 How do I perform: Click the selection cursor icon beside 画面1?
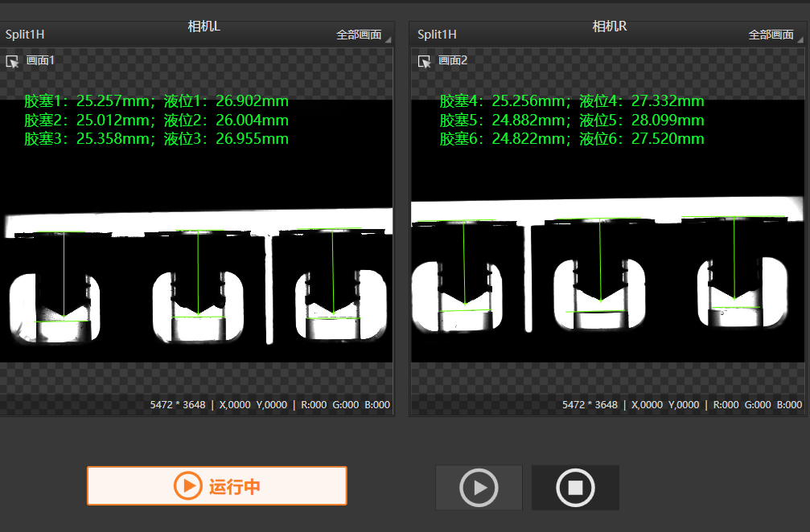(12, 61)
